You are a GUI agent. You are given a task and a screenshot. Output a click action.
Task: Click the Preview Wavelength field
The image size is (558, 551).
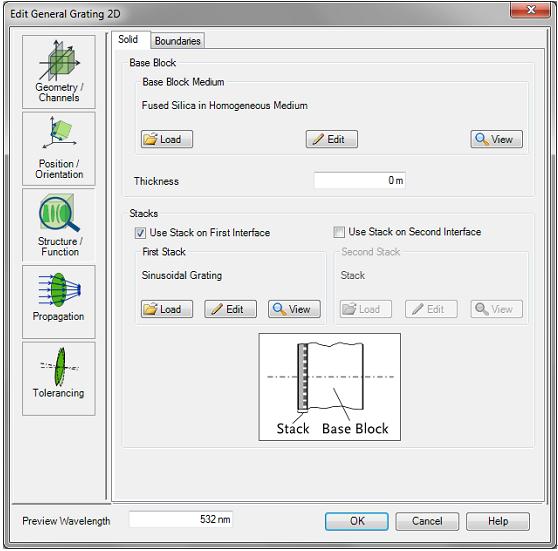pos(181,519)
